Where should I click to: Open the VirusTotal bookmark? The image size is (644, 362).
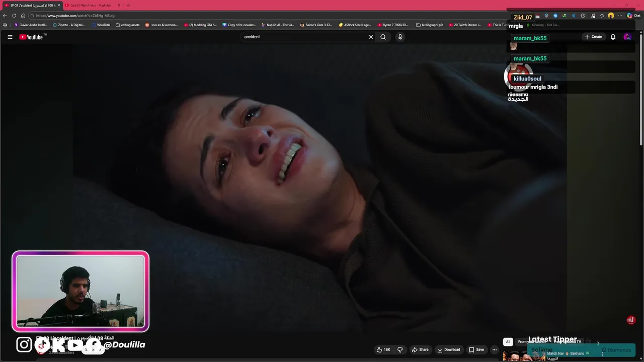click(x=101, y=25)
